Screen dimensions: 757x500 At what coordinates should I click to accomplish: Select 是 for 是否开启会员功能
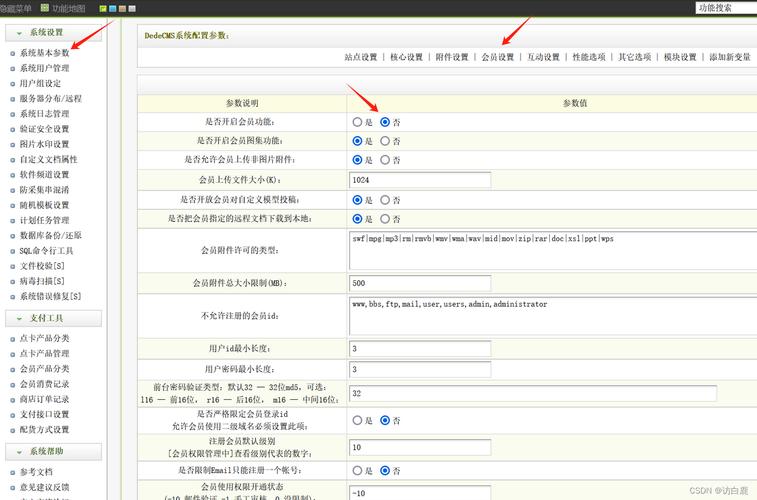tap(357, 122)
